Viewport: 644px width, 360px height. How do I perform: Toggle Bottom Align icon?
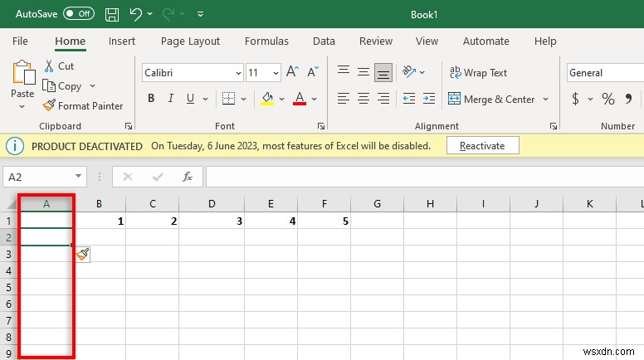point(383,72)
